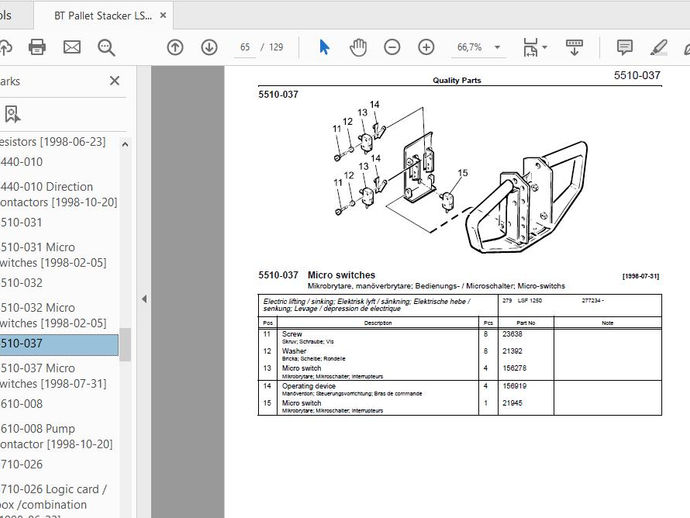The width and height of the screenshot is (690, 518).
Task: Activate the hand pan tool
Action: 358,47
